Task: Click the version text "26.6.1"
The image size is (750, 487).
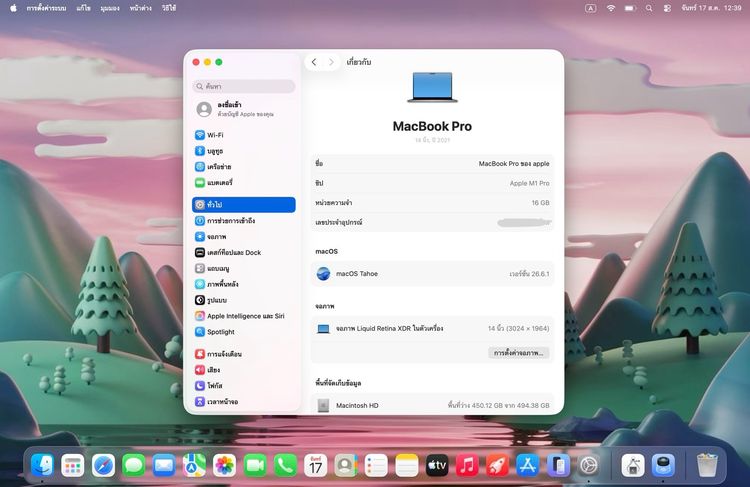Action: [x=540, y=274]
